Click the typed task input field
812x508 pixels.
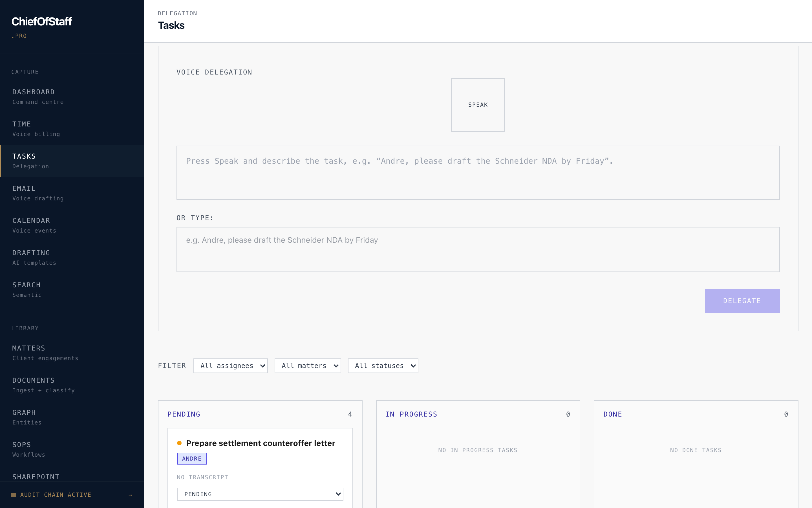point(478,249)
